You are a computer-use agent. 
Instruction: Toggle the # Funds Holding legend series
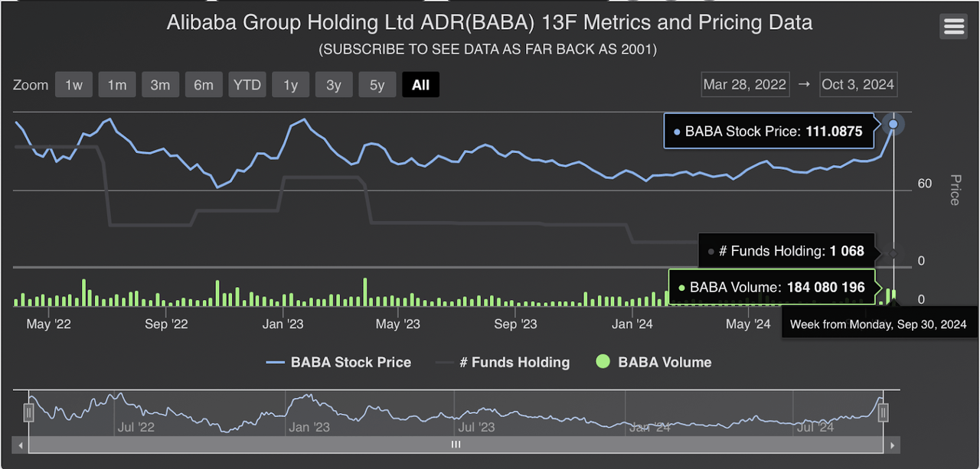point(502,363)
